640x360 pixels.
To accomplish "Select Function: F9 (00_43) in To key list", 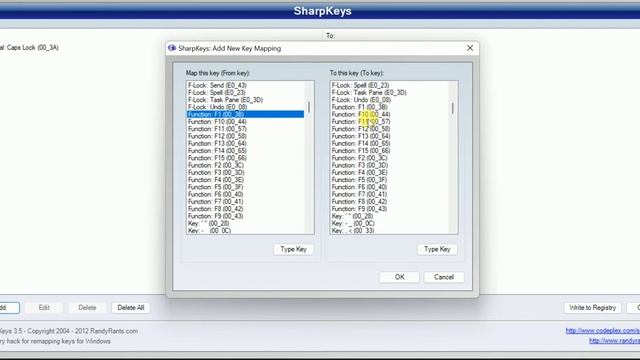I will (x=389, y=209).
